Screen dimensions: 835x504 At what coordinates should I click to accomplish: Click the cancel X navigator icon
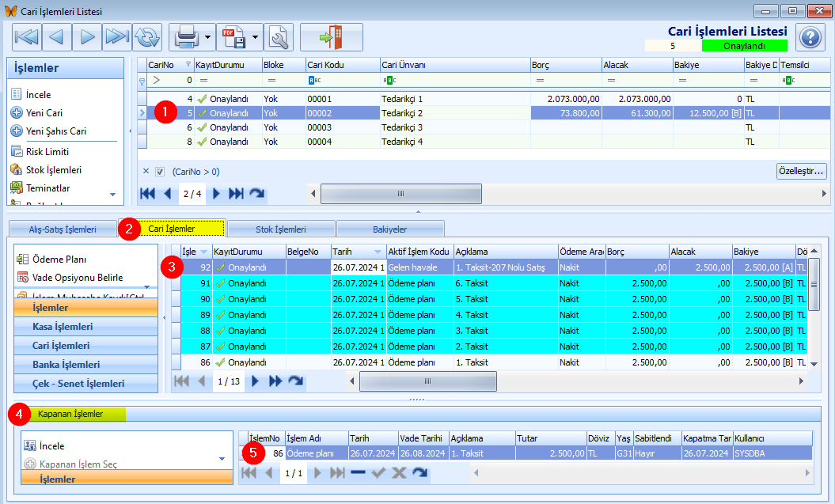(x=399, y=472)
